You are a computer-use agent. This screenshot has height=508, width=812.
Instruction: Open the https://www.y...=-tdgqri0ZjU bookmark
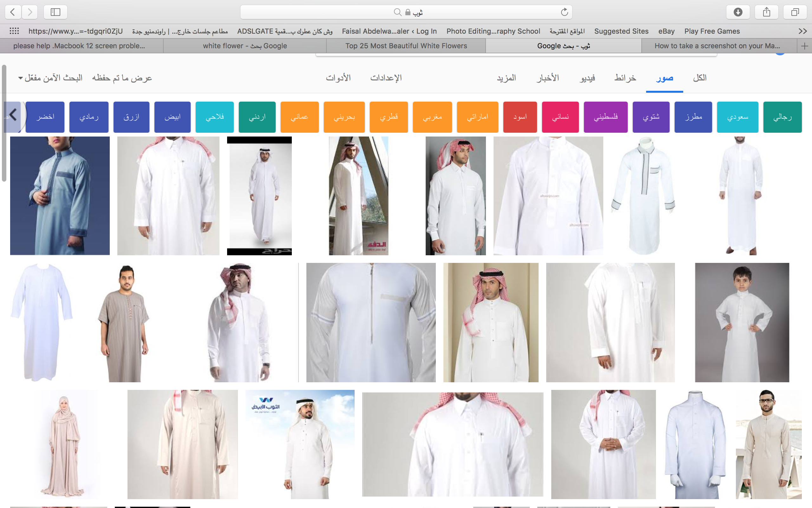pyautogui.click(x=75, y=31)
